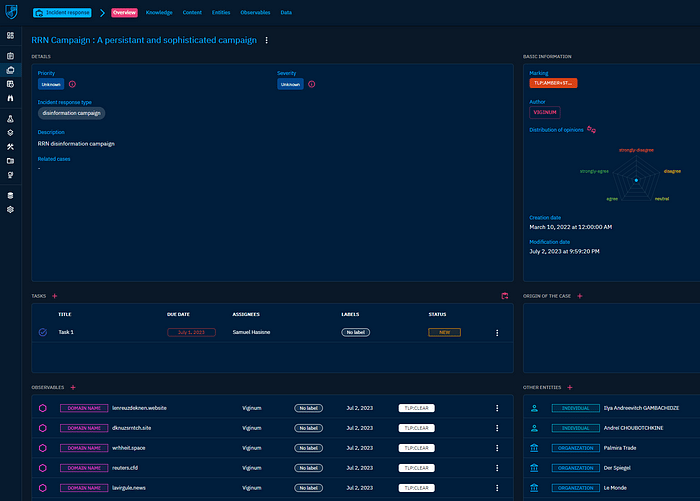
Task: Click the Incident response breadcrumb button
Action: coord(62,13)
